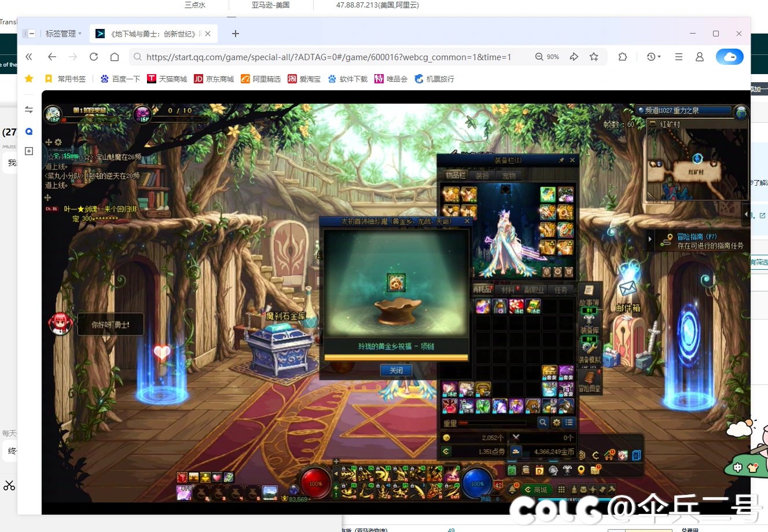Open the browser history dropdown arrow
The height and width of the screenshot is (532, 768).
659,57
